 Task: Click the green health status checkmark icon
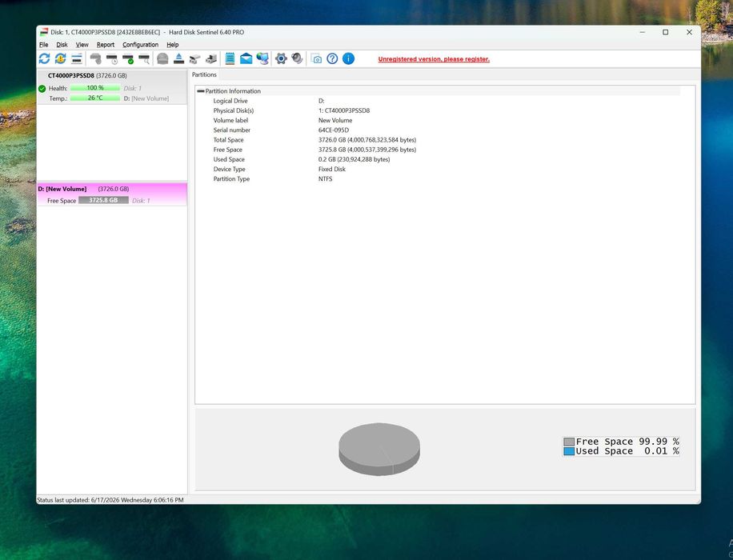[x=42, y=88]
